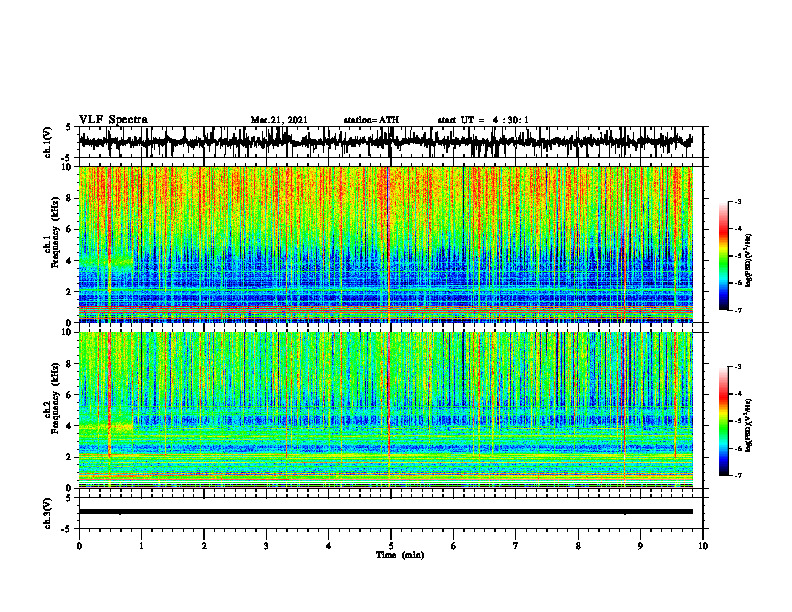Click the ch.1 frequency axis "6" tick
The width and height of the screenshot is (792, 612).
pyautogui.click(x=70, y=230)
